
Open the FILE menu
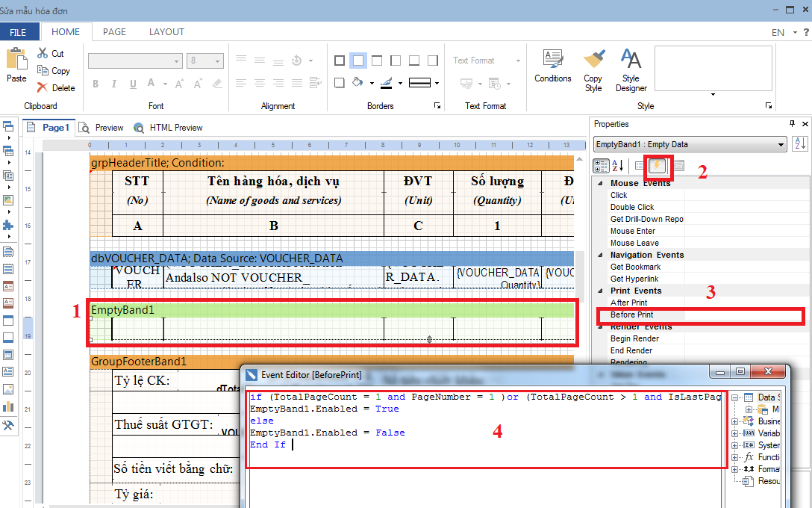point(18,32)
